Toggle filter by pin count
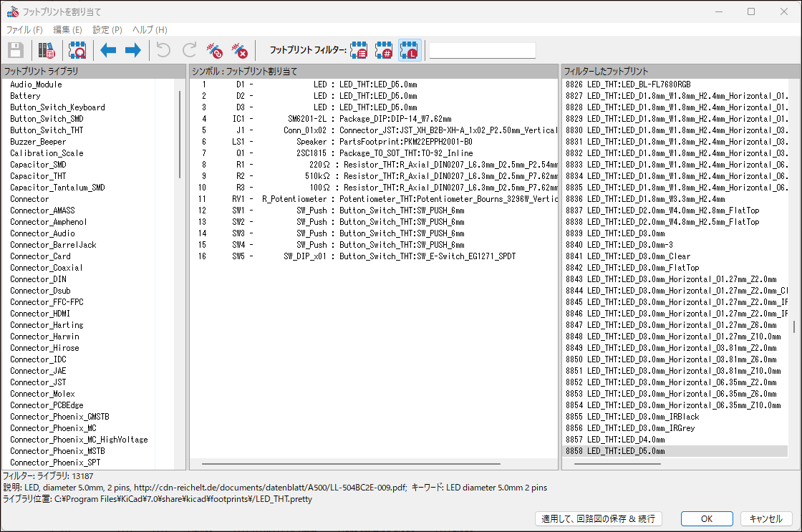802x532 pixels. pos(385,50)
